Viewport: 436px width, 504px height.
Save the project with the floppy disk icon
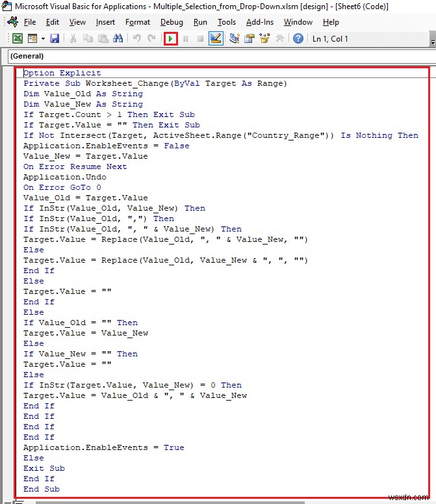coord(55,39)
